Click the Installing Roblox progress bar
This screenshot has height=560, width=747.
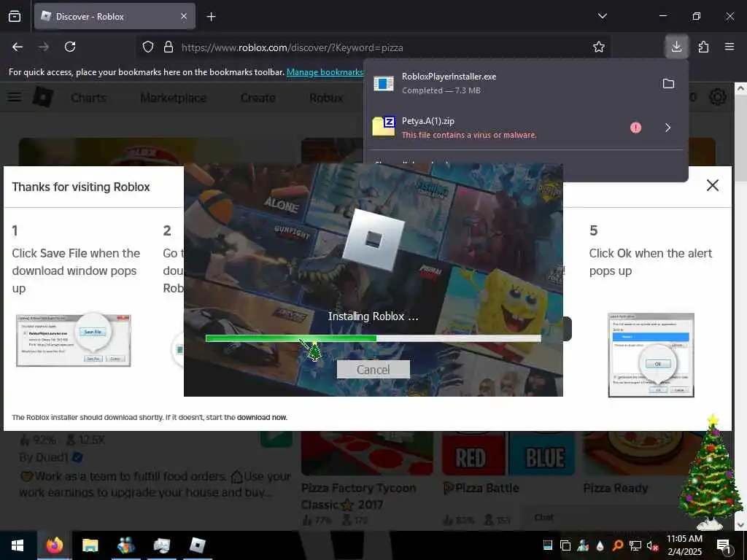(373, 338)
